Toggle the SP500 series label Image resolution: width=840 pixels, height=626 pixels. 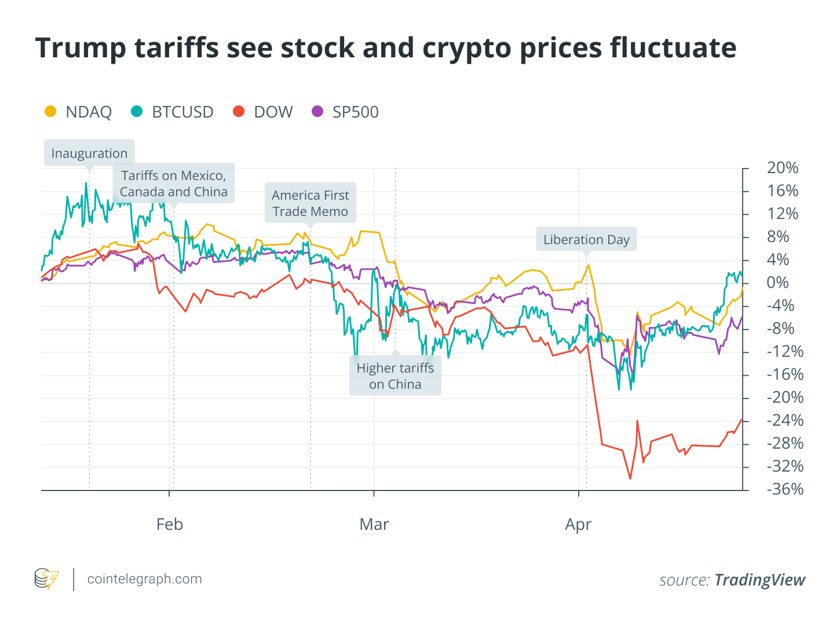pos(355,112)
